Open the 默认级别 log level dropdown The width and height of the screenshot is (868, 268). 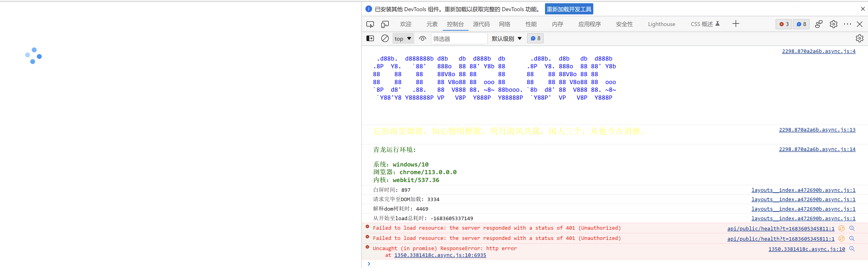[x=506, y=38]
